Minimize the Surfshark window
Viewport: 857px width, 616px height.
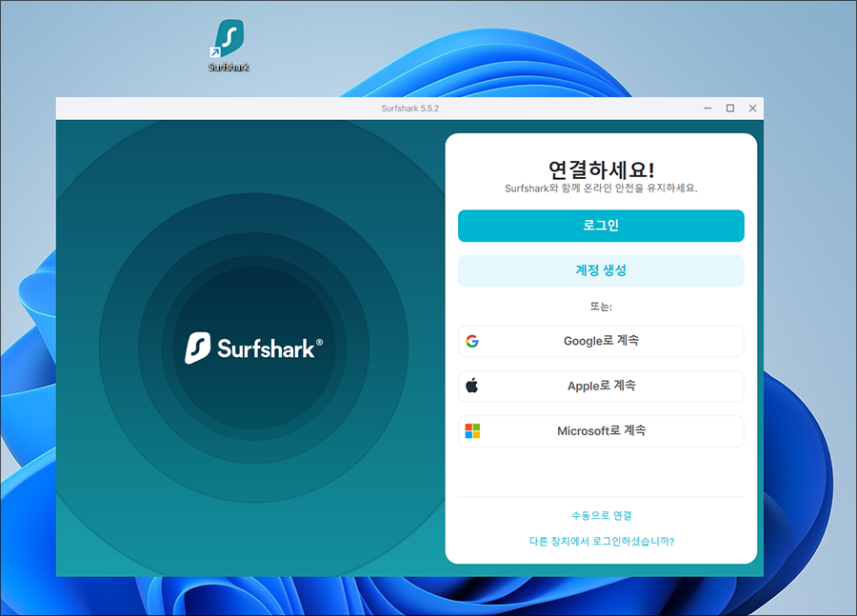pyautogui.click(x=708, y=109)
